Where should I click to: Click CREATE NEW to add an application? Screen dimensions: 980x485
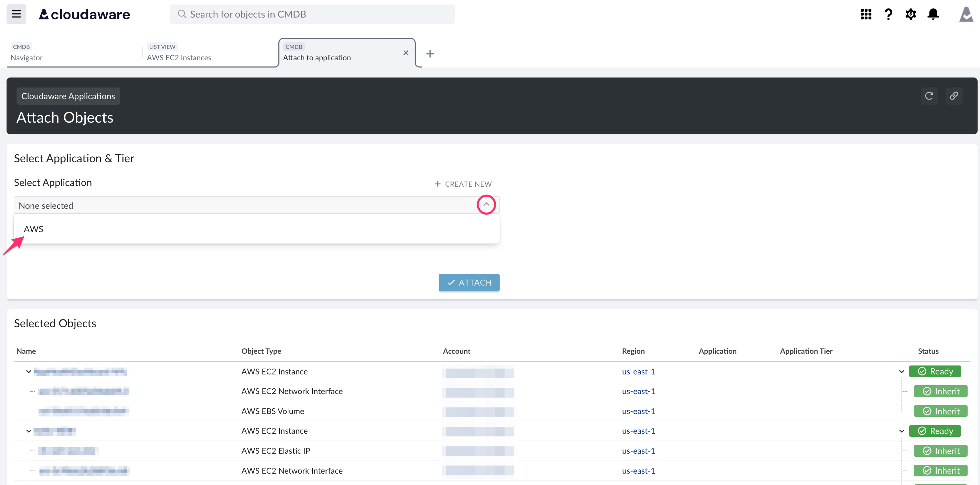[463, 184]
